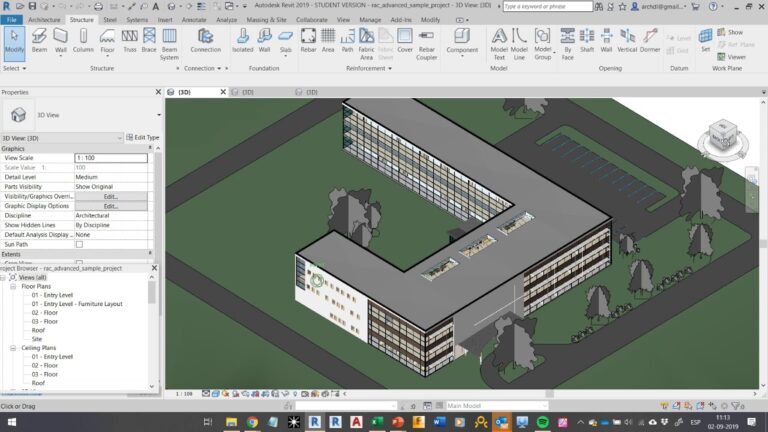
Task: Open the 3D View: {3D} instance dropdown
Action: (x=61, y=138)
